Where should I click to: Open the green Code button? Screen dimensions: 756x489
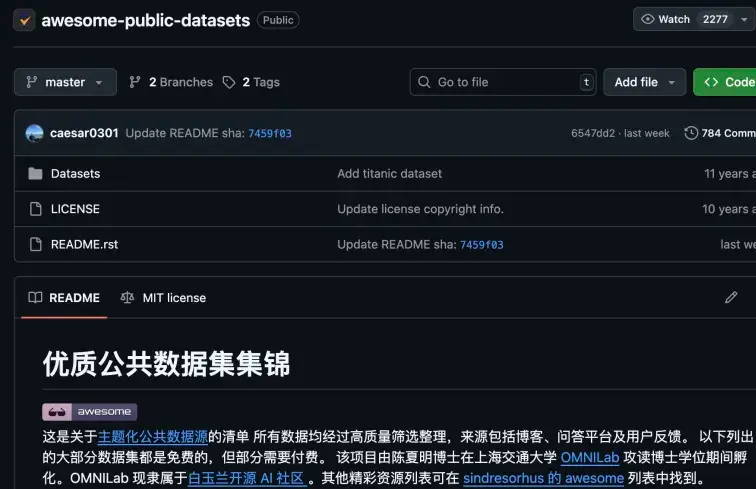(x=725, y=82)
